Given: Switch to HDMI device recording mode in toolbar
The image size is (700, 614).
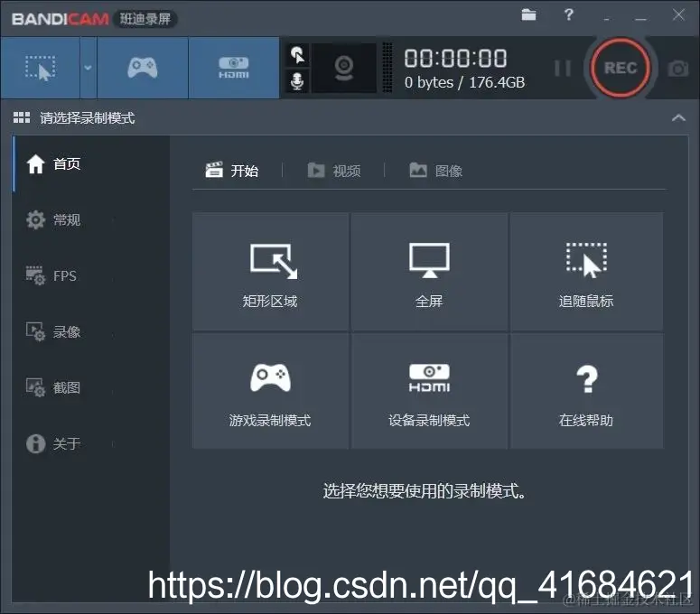Looking at the screenshot, I should point(233,68).
